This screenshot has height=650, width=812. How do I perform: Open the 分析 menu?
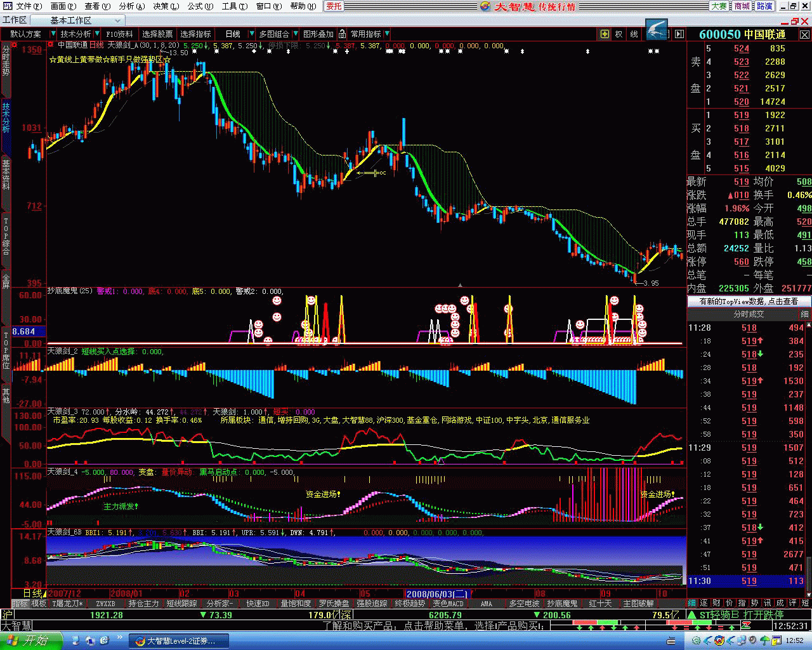click(131, 6)
